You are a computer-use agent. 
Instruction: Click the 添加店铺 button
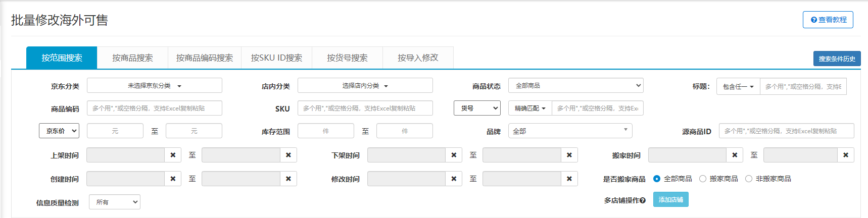pyautogui.click(x=670, y=200)
